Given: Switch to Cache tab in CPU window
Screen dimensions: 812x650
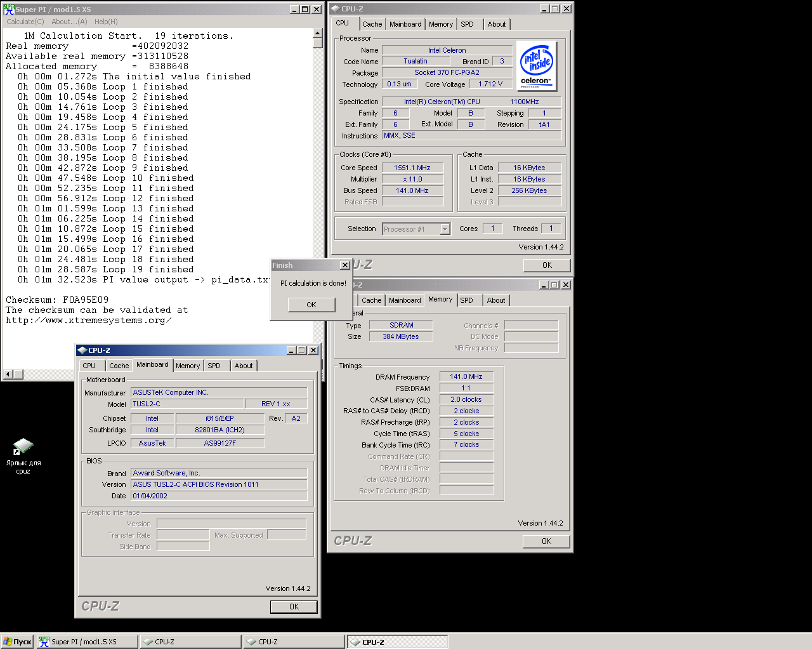Looking at the screenshot, I should coord(372,24).
